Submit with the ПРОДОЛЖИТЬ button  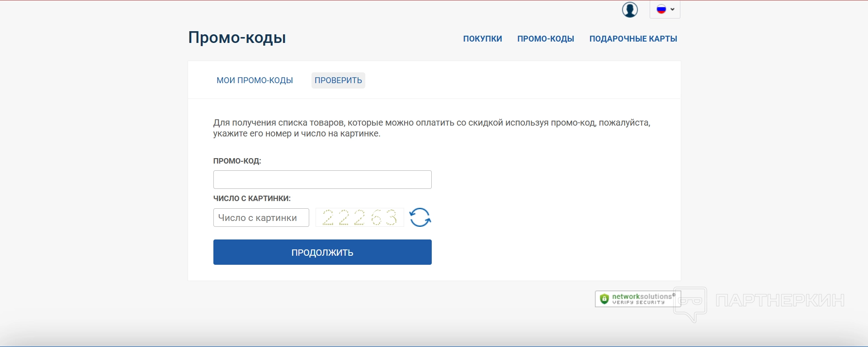click(x=322, y=252)
